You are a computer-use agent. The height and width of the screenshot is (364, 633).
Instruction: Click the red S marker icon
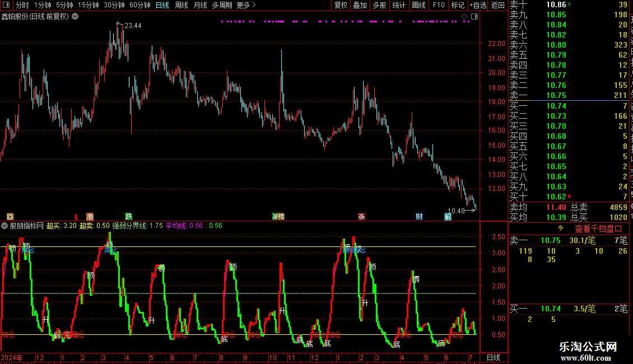[x=76, y=217]
